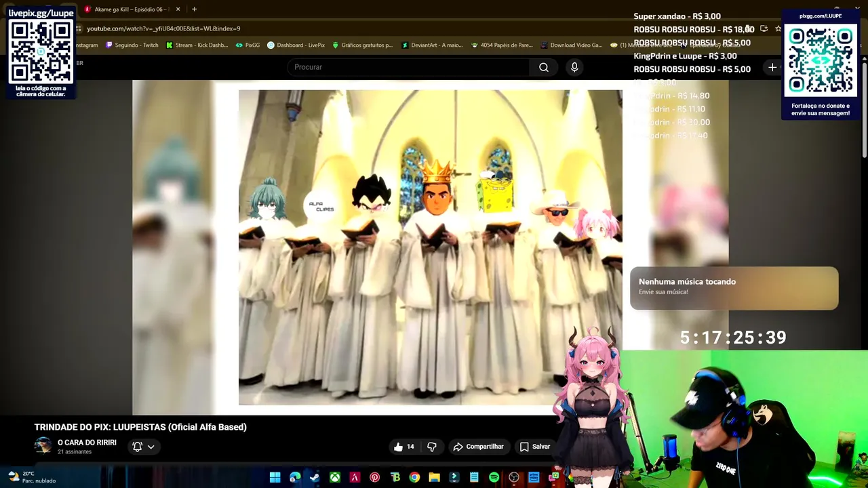Image resolution: width=868 pixels, height=488 pixels.
Task: Save the video with Salvar
Action: pos(535,447)
